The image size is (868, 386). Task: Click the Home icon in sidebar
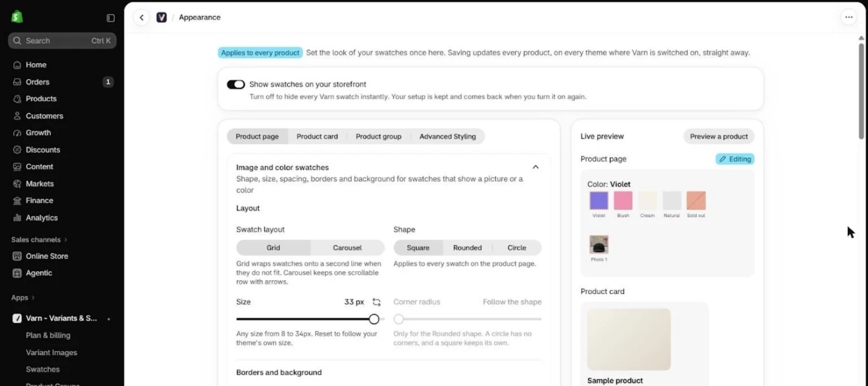(x=17, y=65)
